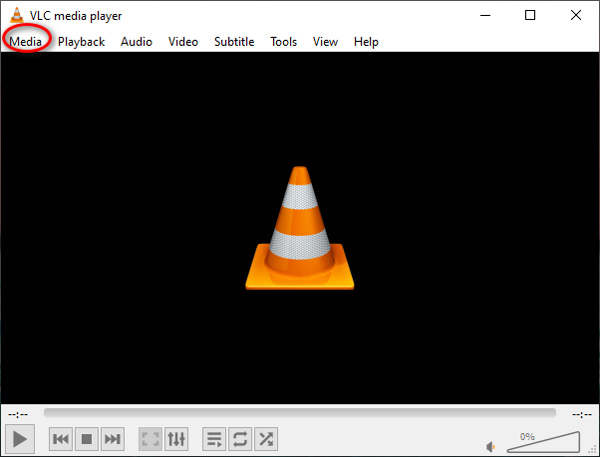Image resolution: width=600 pixels, height=457 pixels.
Task: Show extended settings equalizer icon
Action: (176, 439)
